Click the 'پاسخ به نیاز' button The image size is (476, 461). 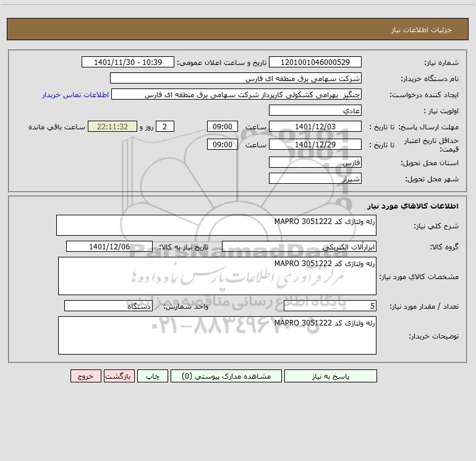point(331,376)
